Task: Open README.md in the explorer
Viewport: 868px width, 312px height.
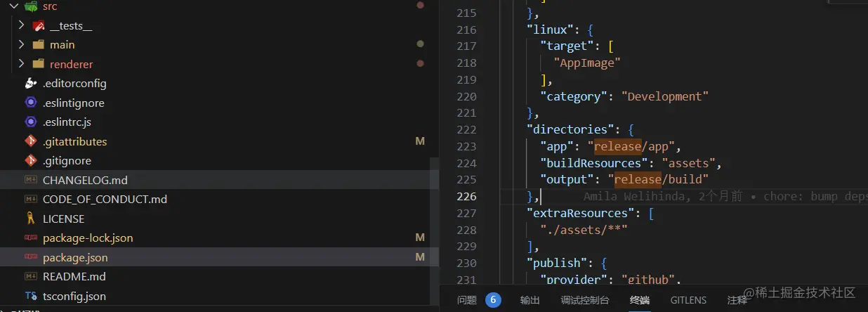Action: (74, 276)
